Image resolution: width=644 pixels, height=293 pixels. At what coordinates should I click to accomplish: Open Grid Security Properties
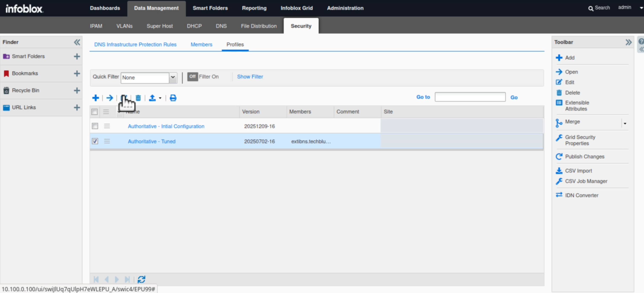580,140
